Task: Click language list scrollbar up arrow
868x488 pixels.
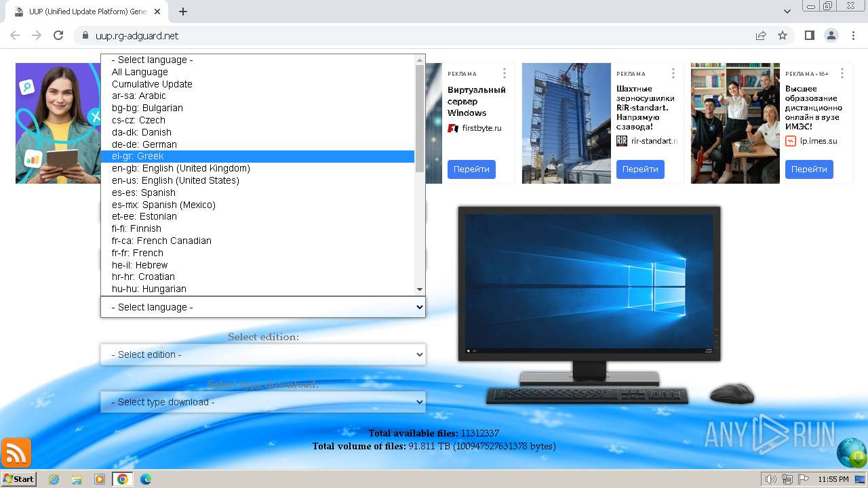Action: point(420,60)
